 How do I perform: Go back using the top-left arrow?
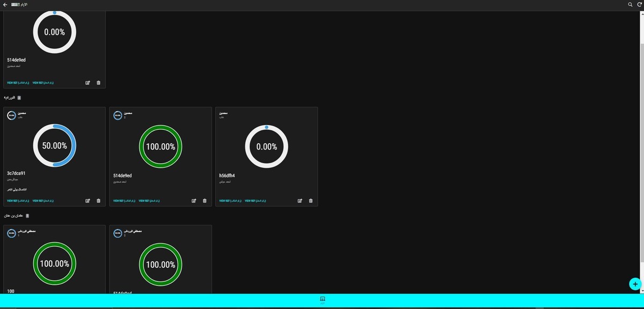[x=5, y=4]
